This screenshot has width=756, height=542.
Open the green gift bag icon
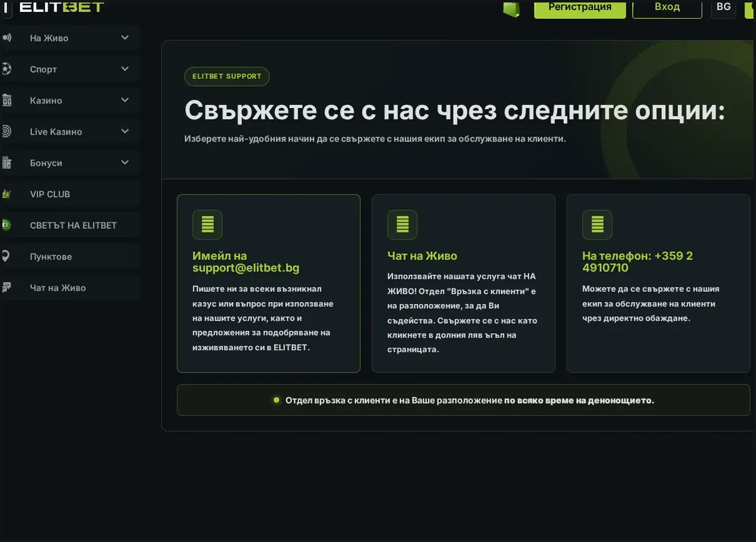(x=512, y=8)
